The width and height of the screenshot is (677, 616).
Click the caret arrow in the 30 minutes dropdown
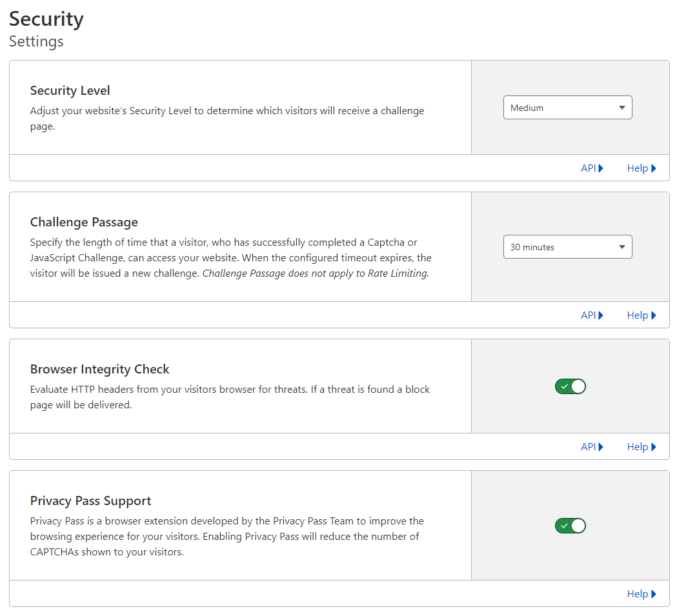pyautogui.click(x=621, y=247)
